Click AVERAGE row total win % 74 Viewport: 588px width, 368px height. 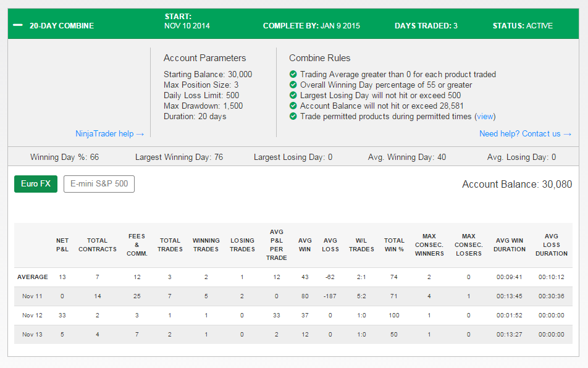pos(394,277)
